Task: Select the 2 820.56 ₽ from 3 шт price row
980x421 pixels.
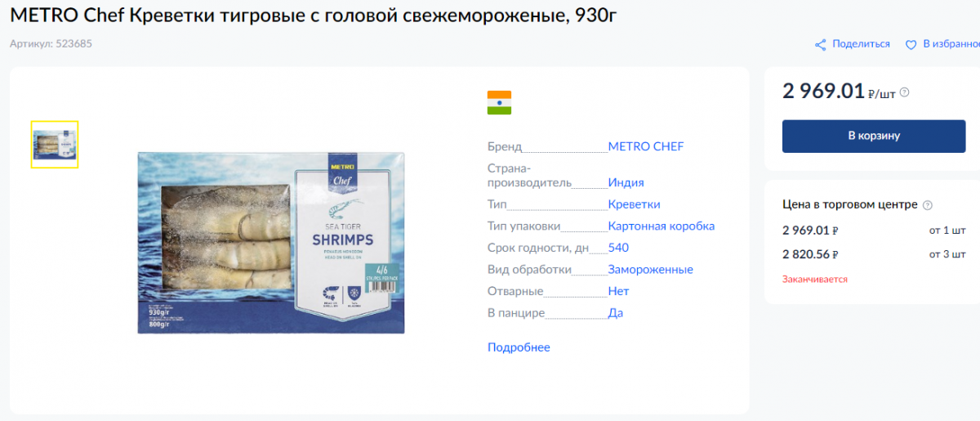Action: [874, 254]
